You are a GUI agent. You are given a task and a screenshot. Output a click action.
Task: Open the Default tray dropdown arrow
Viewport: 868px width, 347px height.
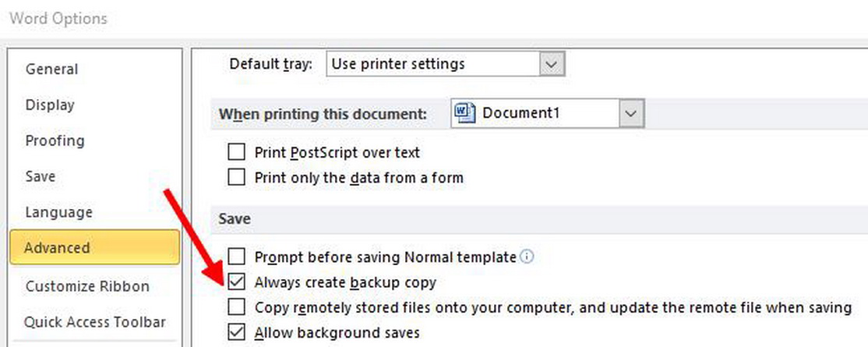tap(552, 64)
